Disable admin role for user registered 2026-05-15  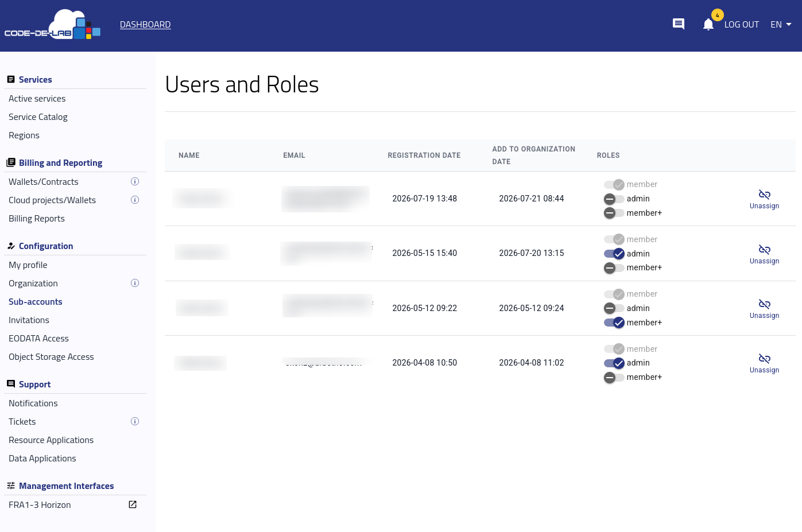tap(614, 254)
